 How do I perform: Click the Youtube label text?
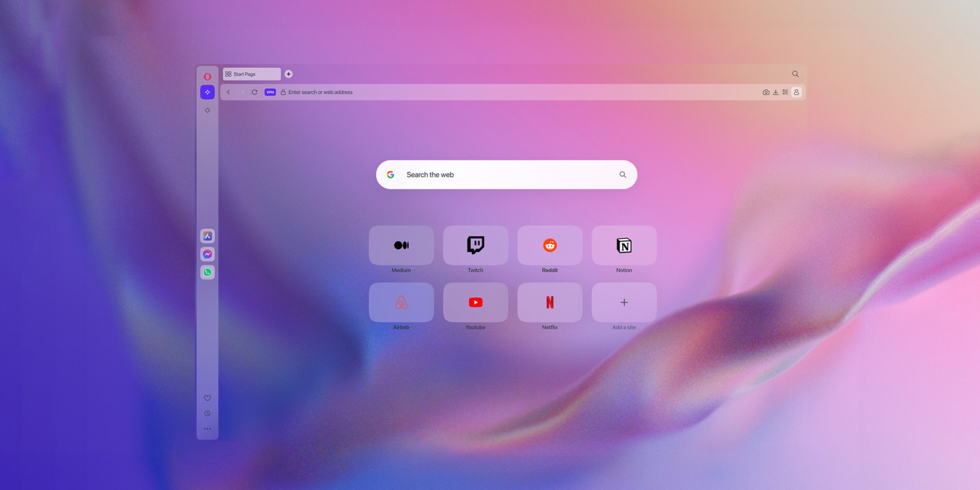click(x=475, y=327)
